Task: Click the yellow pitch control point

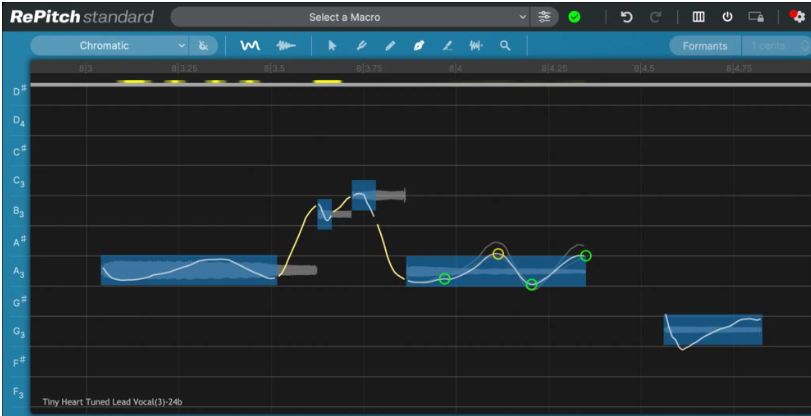Action: [x=498, y=254]
